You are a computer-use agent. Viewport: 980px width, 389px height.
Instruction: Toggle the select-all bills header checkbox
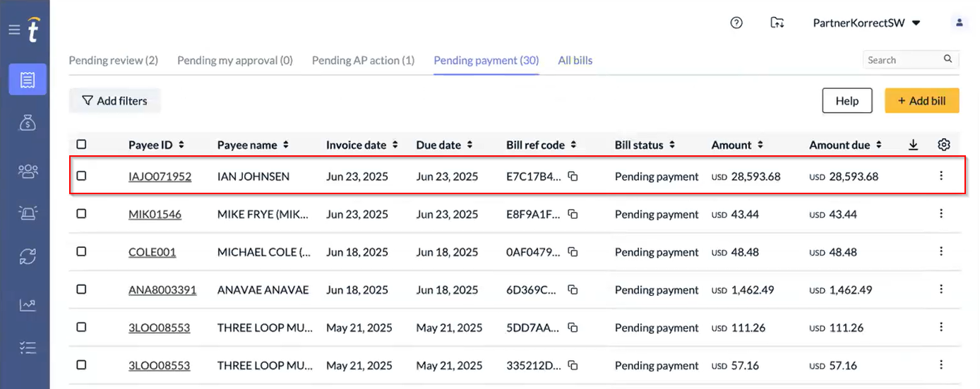pos(81,145)
